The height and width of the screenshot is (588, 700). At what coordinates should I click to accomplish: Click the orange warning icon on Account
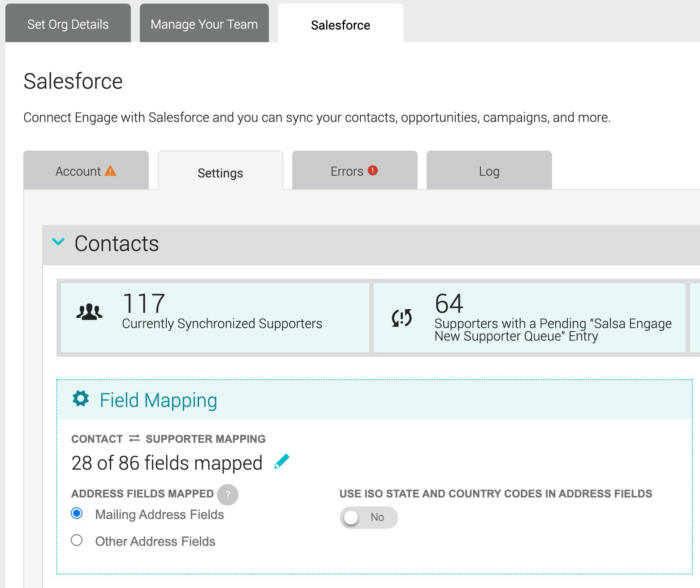(x=110, y=171)
